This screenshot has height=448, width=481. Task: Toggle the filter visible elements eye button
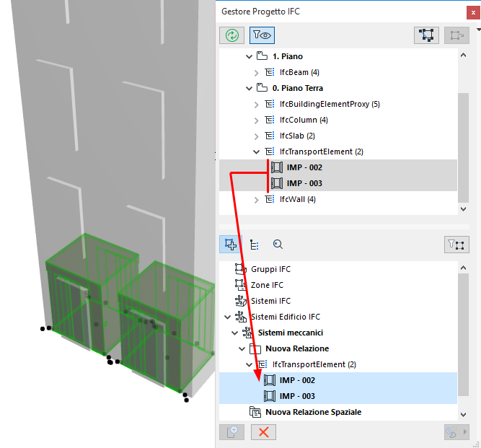(262, 35)
